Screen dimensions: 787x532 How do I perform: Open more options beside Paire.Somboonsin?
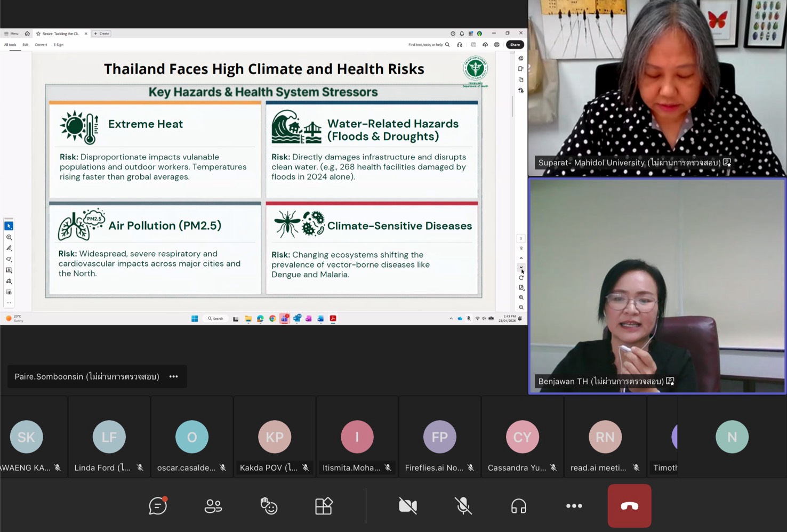(173, 377)
